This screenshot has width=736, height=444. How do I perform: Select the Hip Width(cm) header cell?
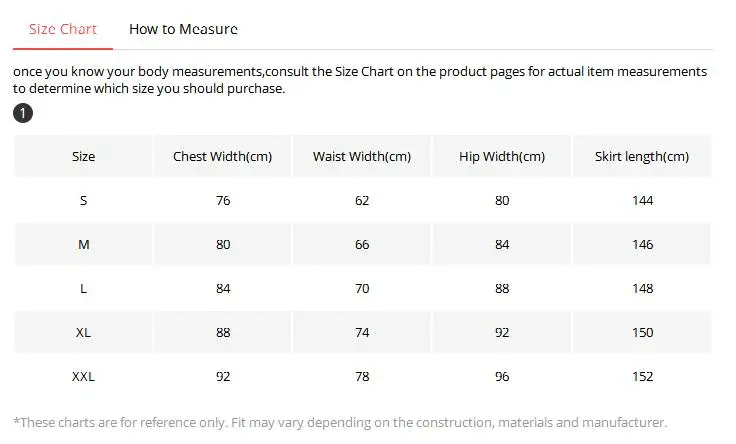coord(502,157)
